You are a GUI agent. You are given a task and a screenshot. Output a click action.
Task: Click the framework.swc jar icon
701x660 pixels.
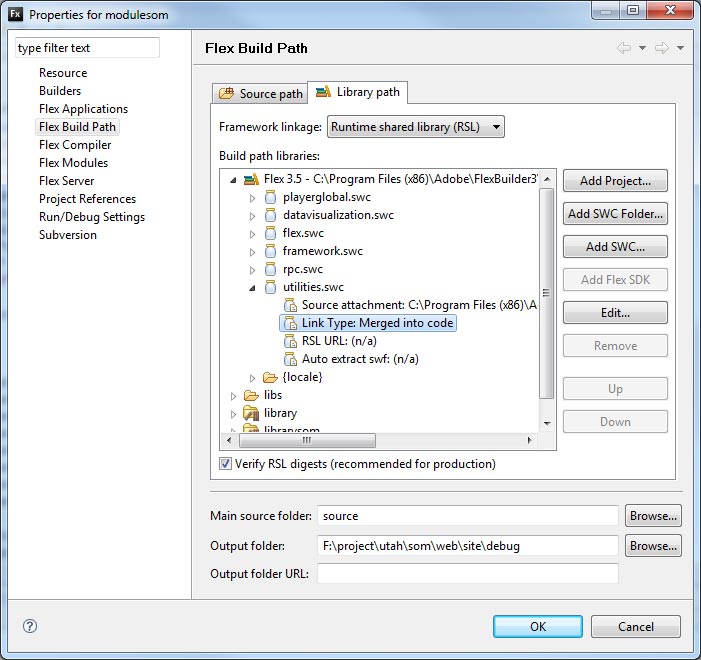pos(270,251)
